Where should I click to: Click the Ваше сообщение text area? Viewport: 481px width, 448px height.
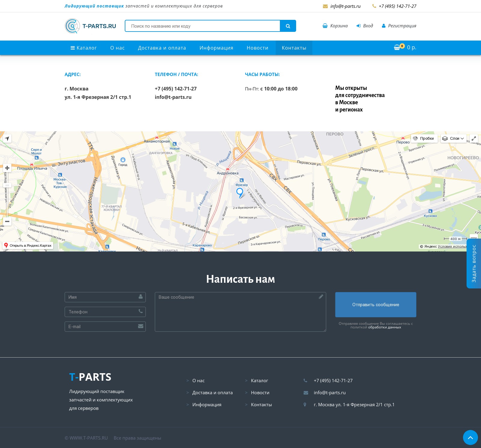click(240, 312)
